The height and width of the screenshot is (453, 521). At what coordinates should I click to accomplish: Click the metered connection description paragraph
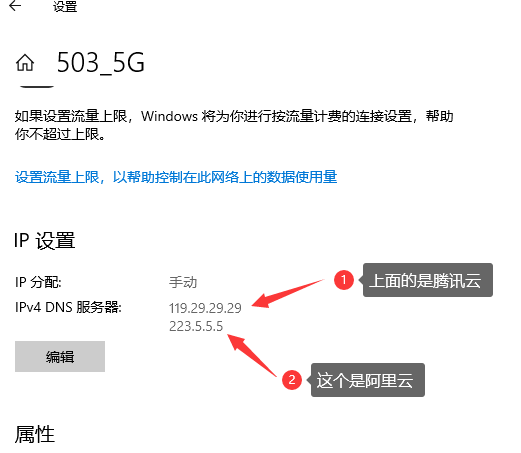pos(234,125)
